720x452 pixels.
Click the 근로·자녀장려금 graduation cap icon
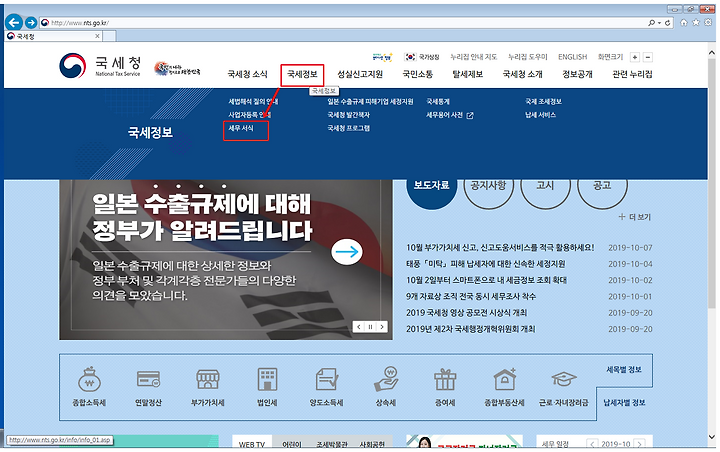tap(563, 379)
